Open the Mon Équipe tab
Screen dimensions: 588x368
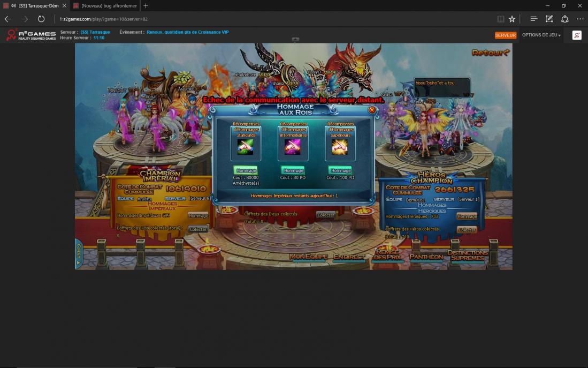(x=309, y=257)
